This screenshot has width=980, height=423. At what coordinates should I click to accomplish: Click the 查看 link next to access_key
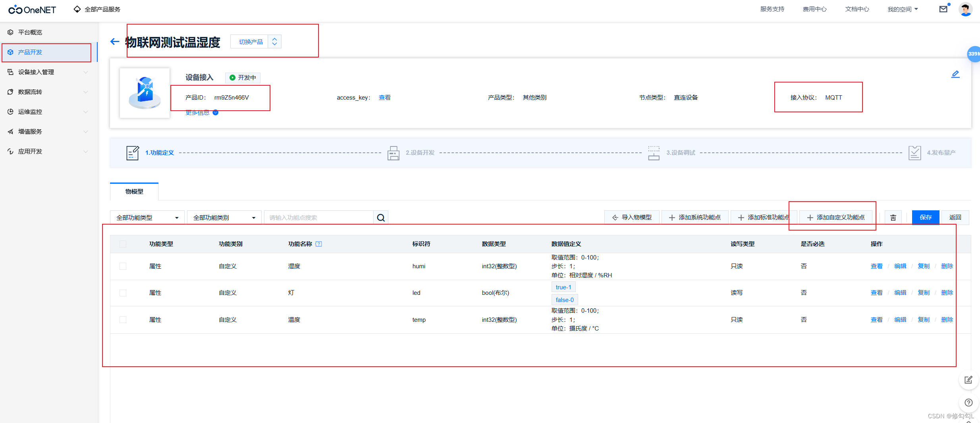click(x=384, y=97)
